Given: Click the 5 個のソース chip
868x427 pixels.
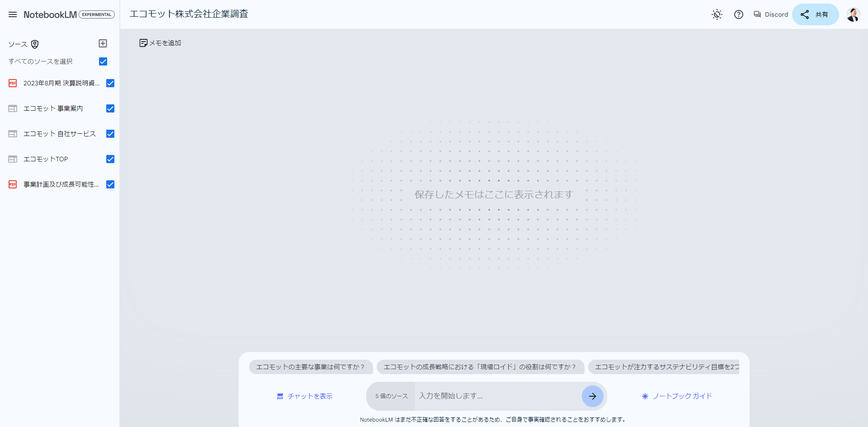Looking at the screenshot, I should (391, 396).
